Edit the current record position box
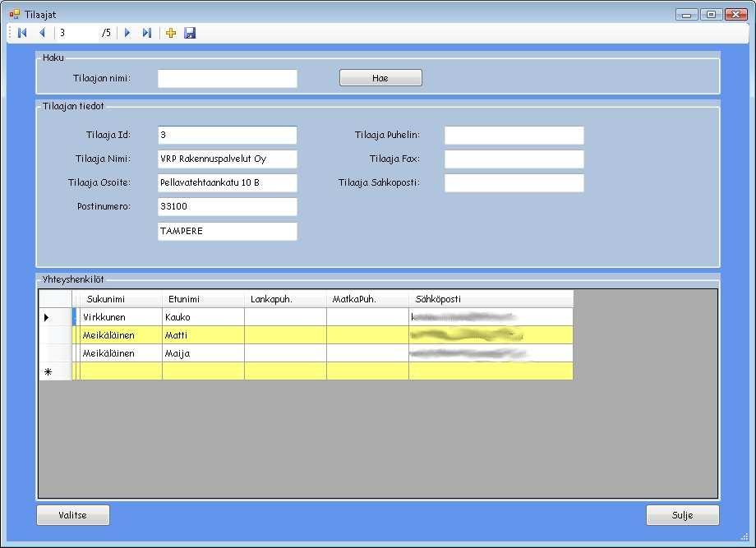 (x=77, y=33)
